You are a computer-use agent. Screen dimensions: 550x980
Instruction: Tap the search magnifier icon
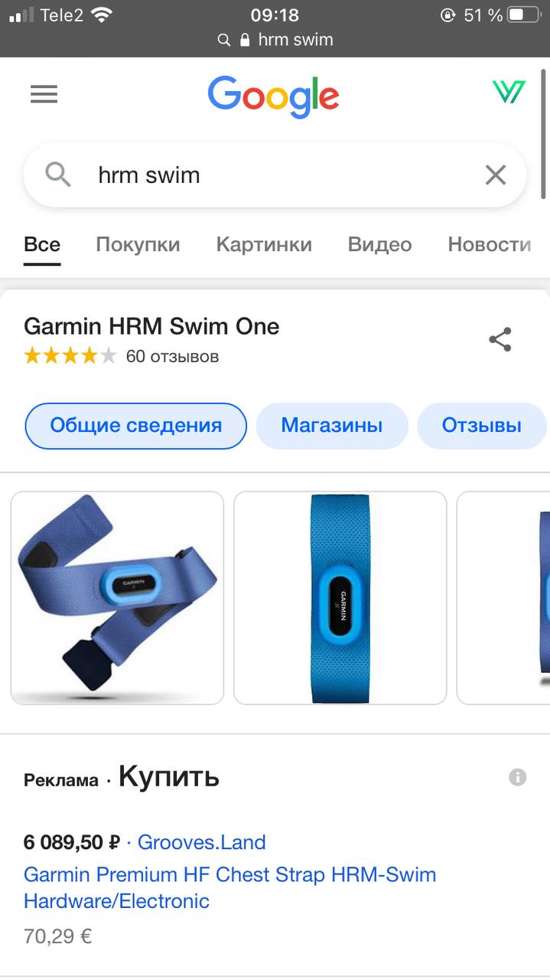[x=58, y=175]
